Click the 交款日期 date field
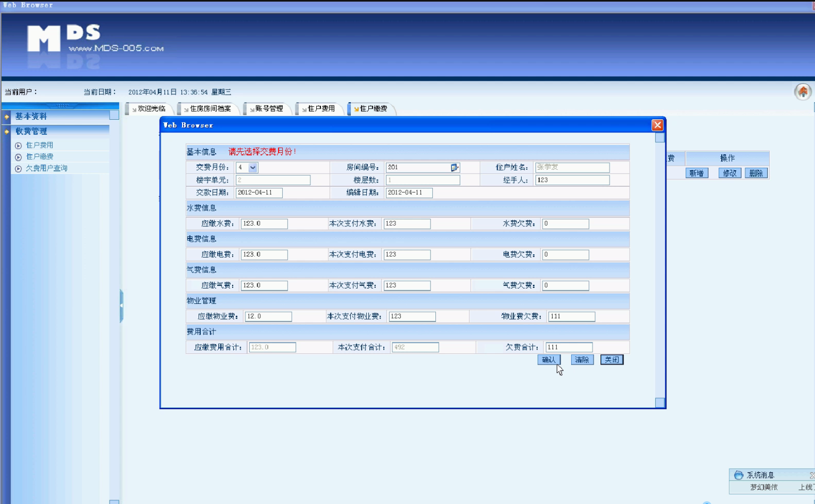 tap(259, 193)
